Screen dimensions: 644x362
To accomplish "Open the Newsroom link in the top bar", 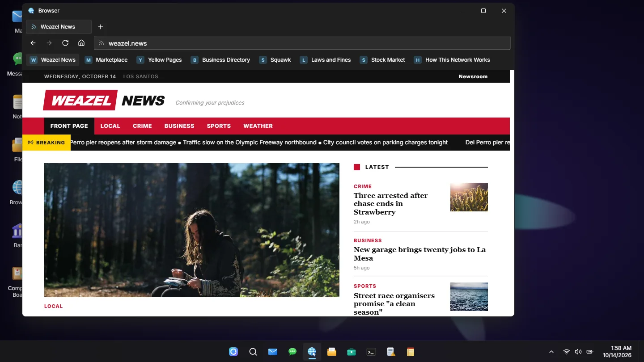I will pos(473,76).
